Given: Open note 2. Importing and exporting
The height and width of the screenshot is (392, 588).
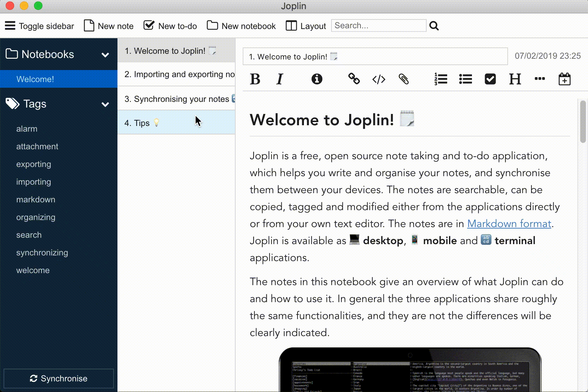Looking at the screenshot, I should click(176, 74).
